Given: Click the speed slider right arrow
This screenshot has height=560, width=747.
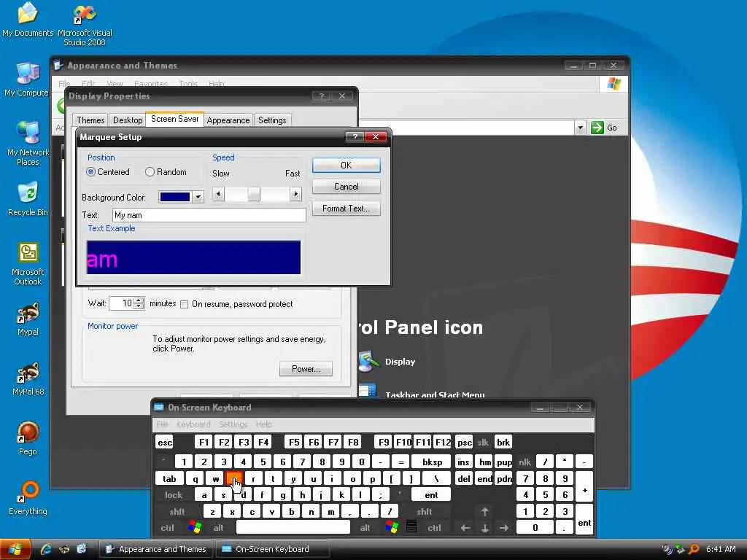Looking at the screenshot, I should tap(295, 194).
